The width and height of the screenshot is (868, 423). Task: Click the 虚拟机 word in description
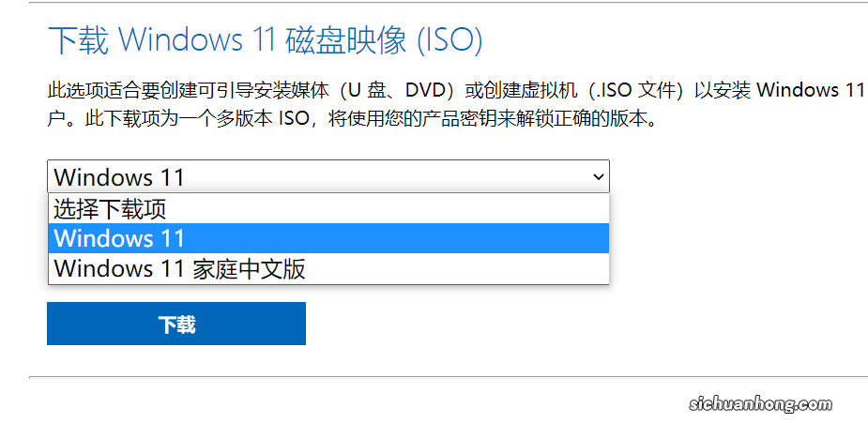(x=548, y=90)
